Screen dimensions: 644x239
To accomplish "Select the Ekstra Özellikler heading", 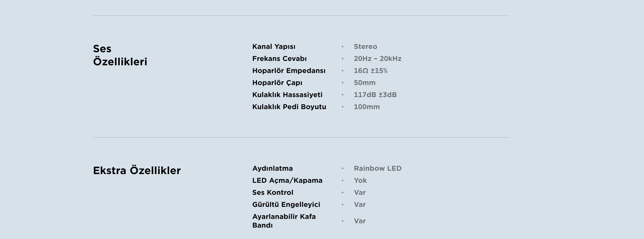I will tap(137, 170).
